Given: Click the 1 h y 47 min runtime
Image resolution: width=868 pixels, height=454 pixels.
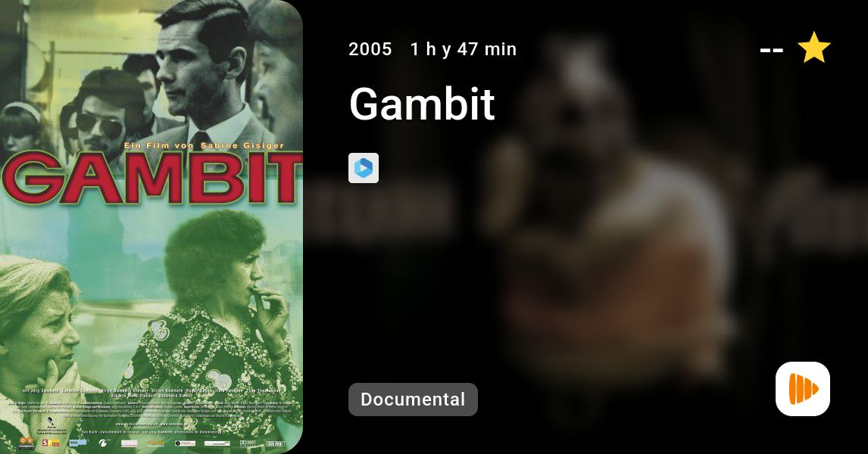Looking at the screenshot, I should 464,49.
